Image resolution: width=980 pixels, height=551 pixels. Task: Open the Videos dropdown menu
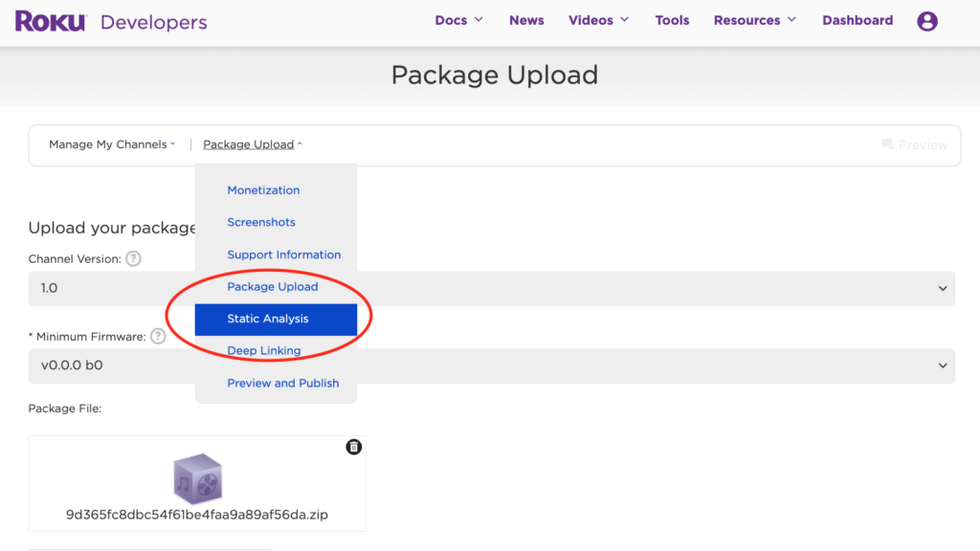[598, 21]
